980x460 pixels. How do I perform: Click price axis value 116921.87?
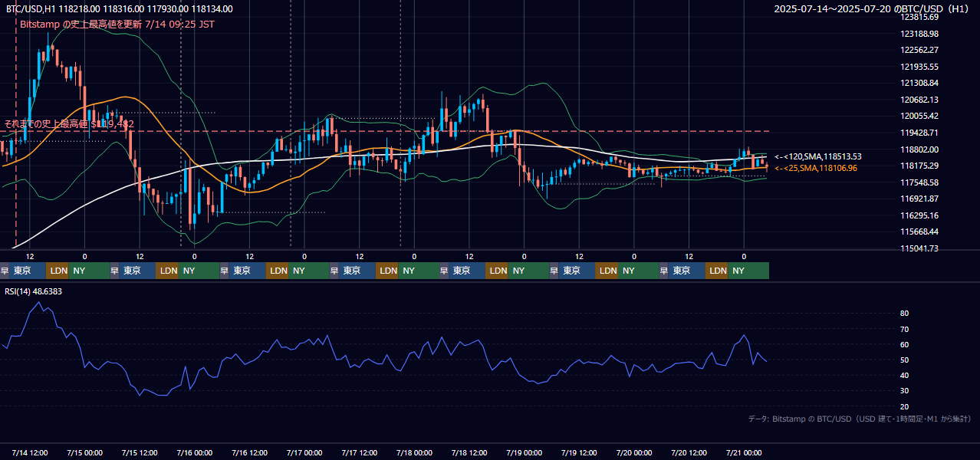point(919,199)
